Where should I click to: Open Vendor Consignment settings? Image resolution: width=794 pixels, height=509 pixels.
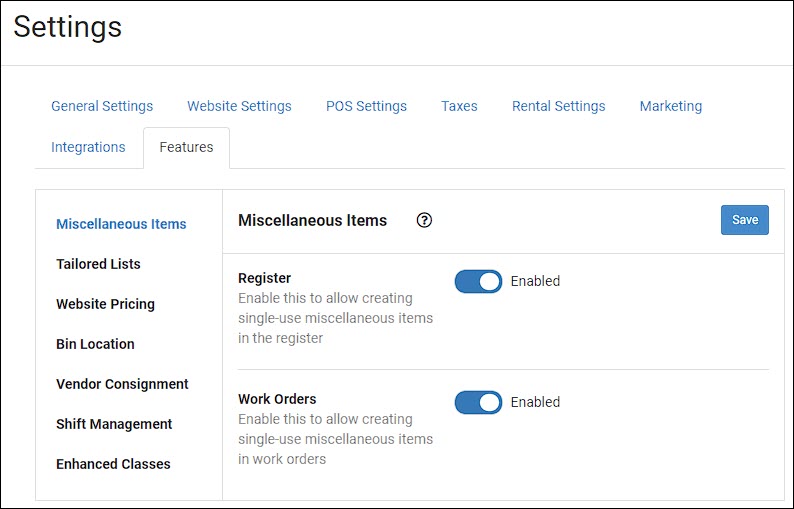click(x=122, y=384)
